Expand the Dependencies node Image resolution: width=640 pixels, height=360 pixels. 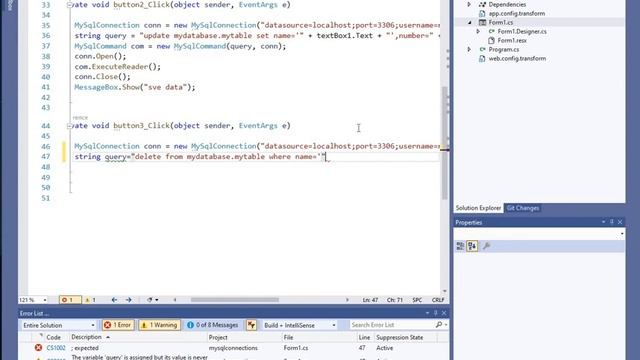(469, 4)
